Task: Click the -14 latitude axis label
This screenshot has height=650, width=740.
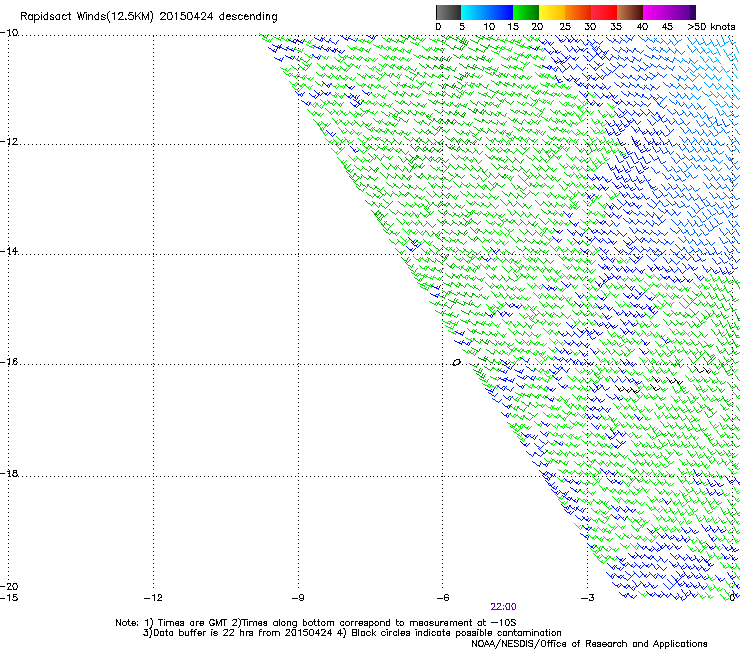Action: coord(9,251)
